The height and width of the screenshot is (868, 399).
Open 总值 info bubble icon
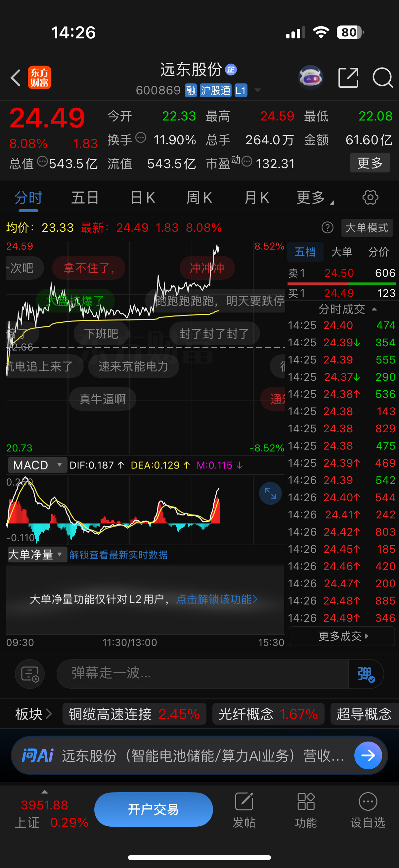[42, 162]
